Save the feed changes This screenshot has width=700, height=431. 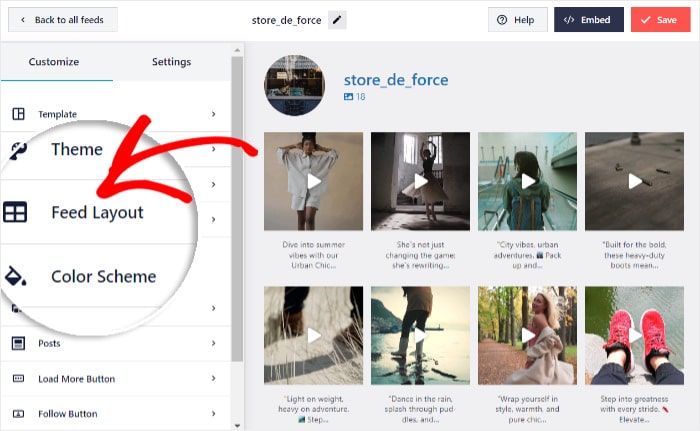tap(660, 20)
